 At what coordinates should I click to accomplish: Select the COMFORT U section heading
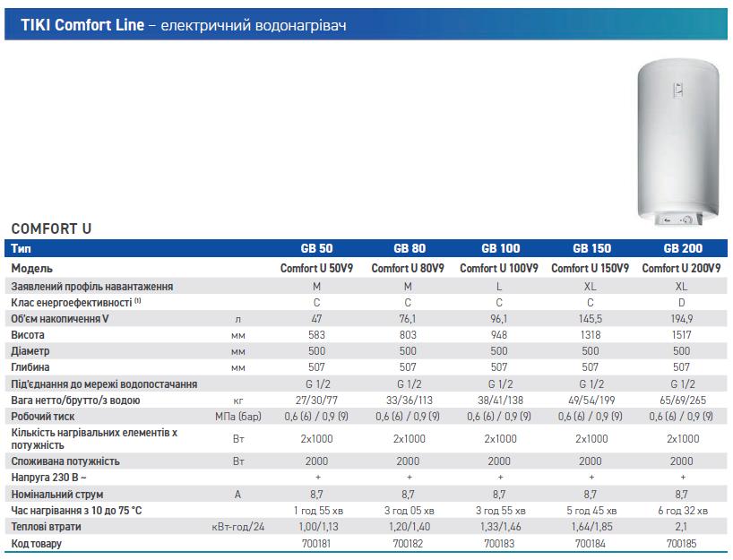(x=51, y=228)
